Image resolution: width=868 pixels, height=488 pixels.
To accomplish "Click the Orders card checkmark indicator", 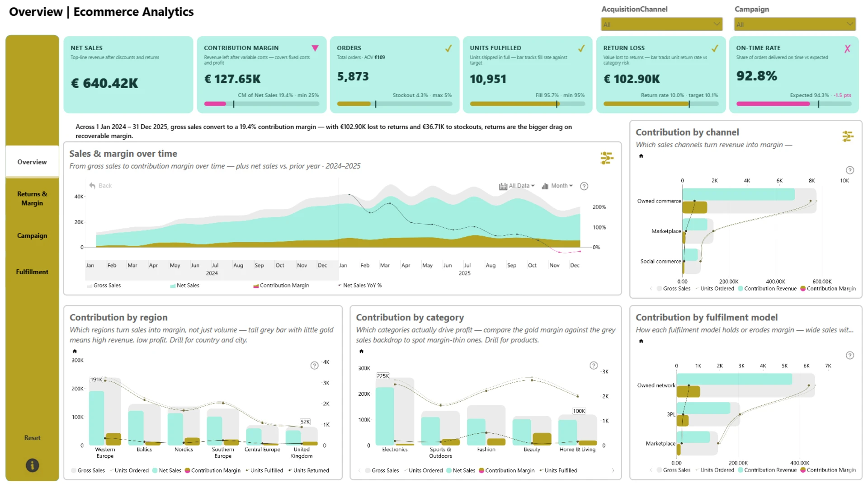I will (448, 48).
